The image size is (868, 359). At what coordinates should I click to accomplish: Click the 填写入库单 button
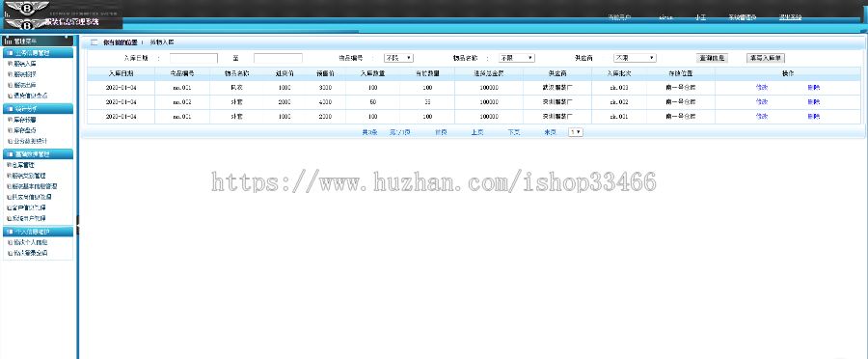point(766,58)
